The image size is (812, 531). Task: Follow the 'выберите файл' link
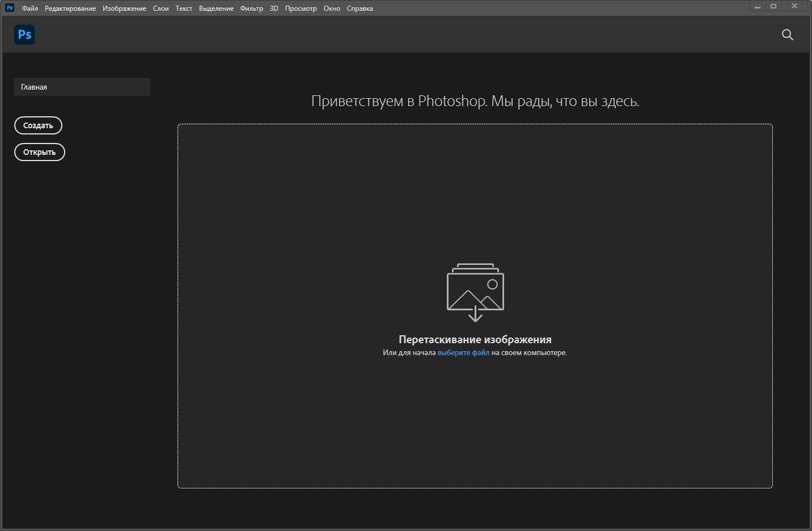coord(463,353)
